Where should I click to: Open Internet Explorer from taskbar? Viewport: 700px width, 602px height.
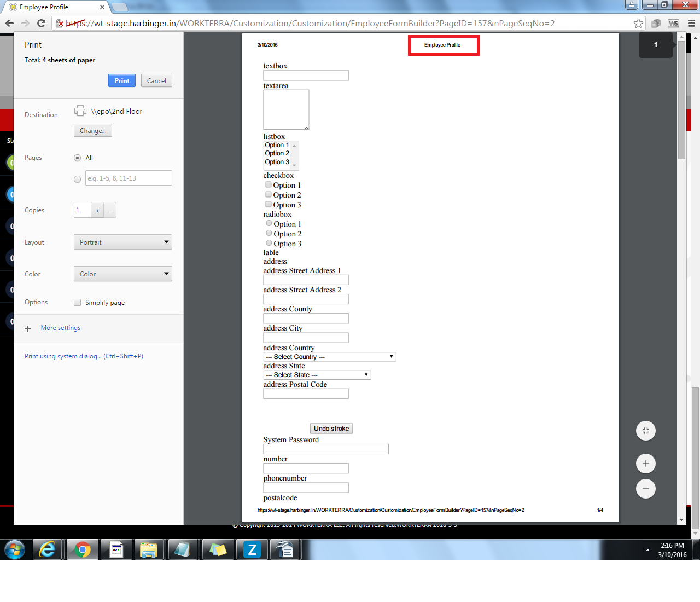point(48,549)
